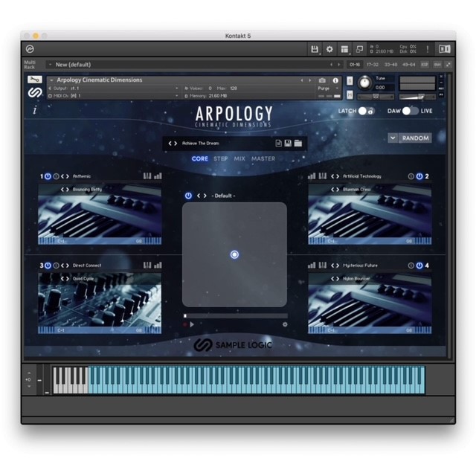Open the italic i info button
Screen dimensions: 476x476
click(x=35, y=110)
